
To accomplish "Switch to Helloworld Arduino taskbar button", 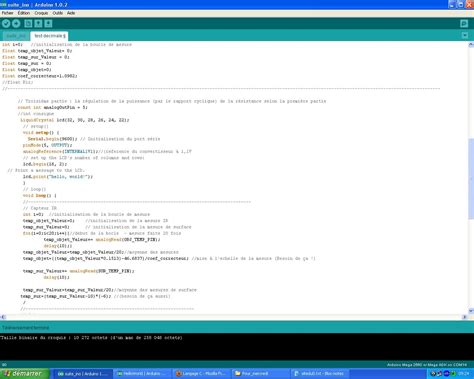I will point(143,374).
